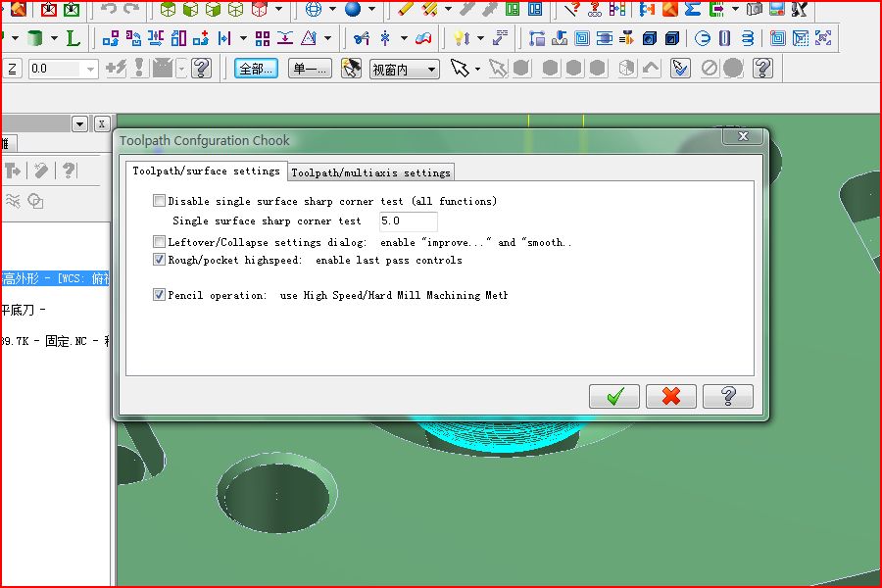Image resolution: width=882 pixels, height=588 pixels.
Task: Click the 全部... select all button
Action: (x=256, y=69)
